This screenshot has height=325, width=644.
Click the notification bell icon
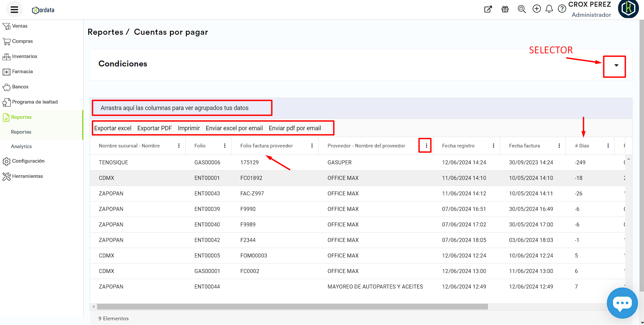pos(549,9)
